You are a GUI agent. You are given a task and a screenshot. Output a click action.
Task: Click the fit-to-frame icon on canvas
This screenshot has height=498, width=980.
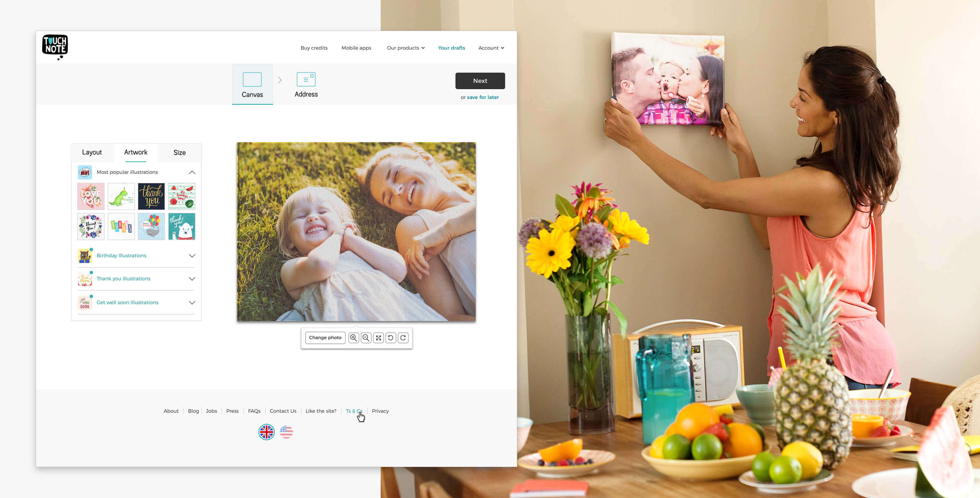(x=379, y=337)
